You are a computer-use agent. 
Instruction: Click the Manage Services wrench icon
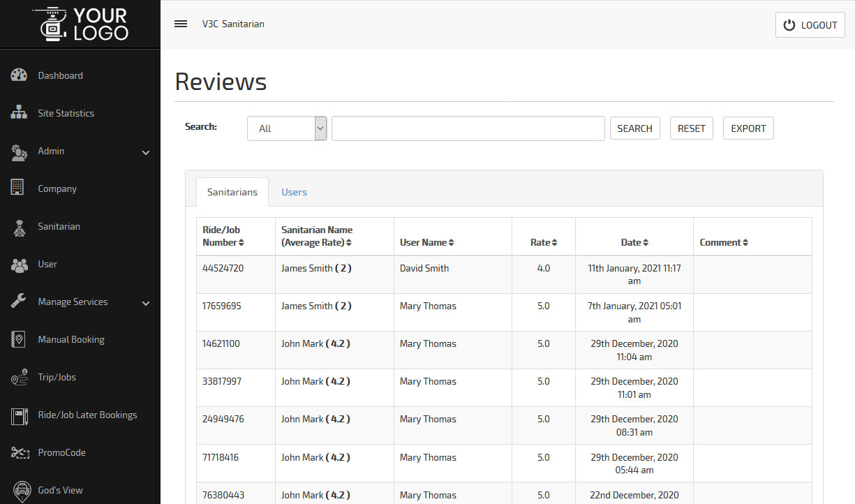click(x=19, y=302)
